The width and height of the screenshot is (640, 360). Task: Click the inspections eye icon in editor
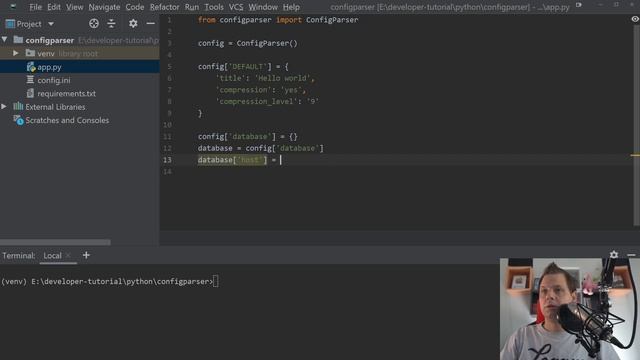coord(635,19)
